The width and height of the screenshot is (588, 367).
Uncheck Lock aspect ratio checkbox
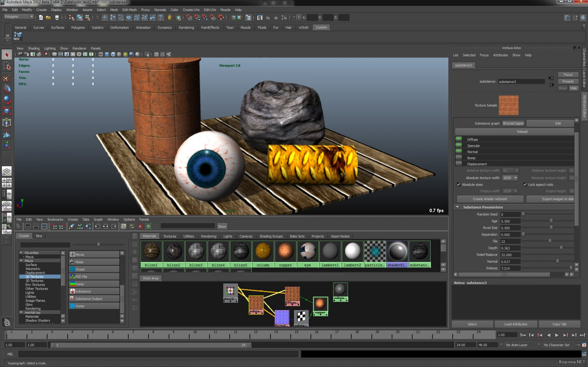click(x=525, y=184)
